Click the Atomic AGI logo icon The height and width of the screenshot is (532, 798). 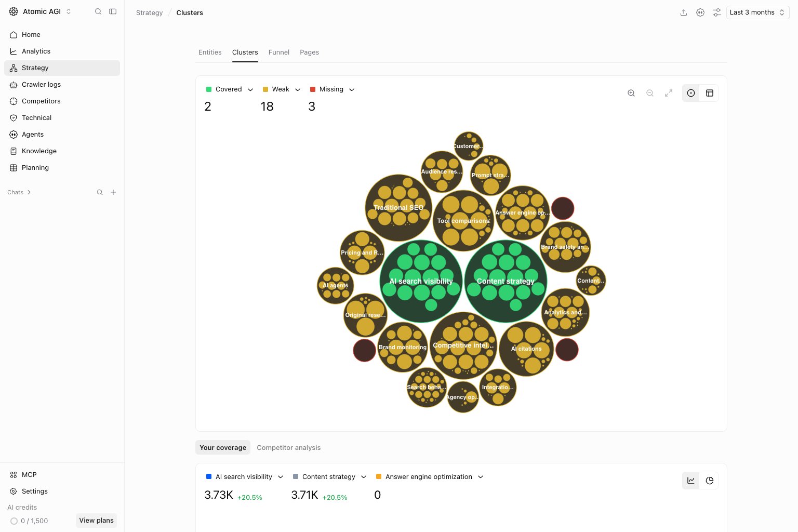pyautogui.click(x=14, y=11)
